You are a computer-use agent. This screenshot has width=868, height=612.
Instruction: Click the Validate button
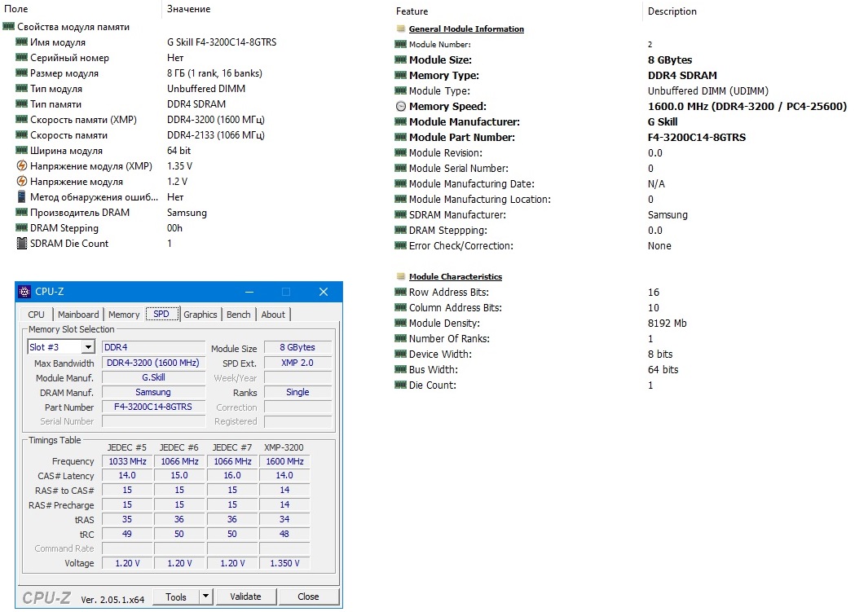245,597
